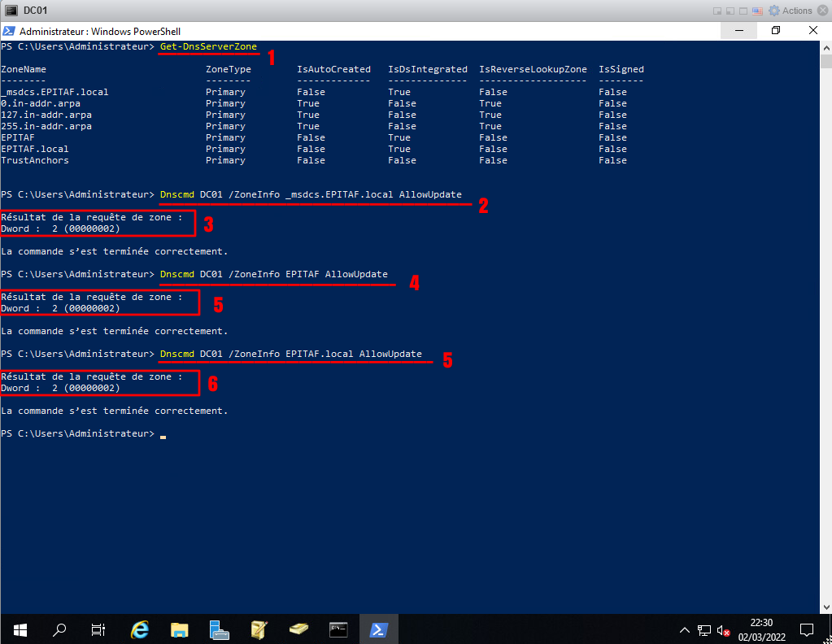Open network status tray icon
The image size is (832, 644).
tap(704, 629)
